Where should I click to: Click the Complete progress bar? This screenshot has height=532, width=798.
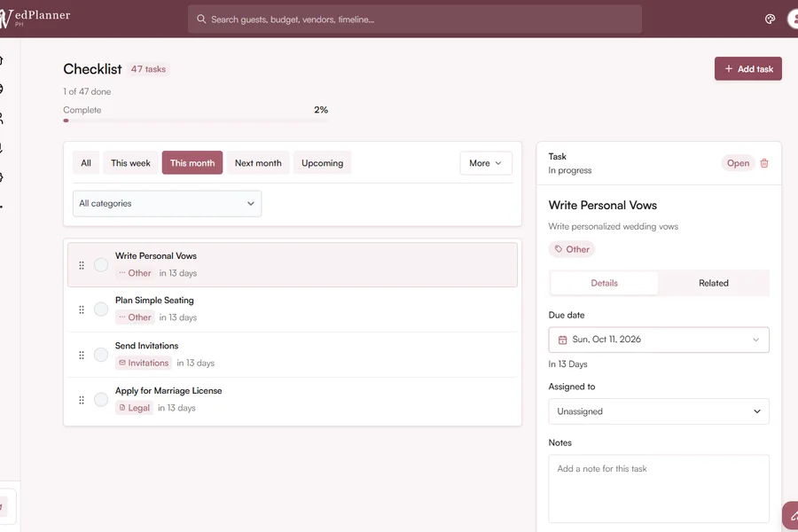(x=195, y=121)
